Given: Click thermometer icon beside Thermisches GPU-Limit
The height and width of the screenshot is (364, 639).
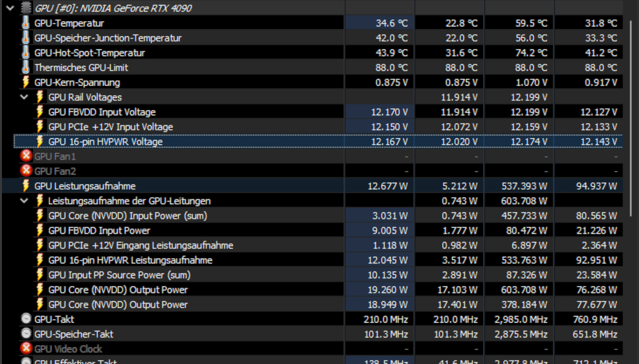Looking at the screenshot, I should pyautogui.click(x=26, y=67).
